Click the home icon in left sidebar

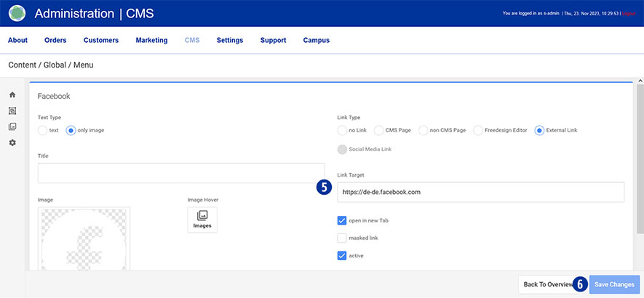(x=12, y=95)
